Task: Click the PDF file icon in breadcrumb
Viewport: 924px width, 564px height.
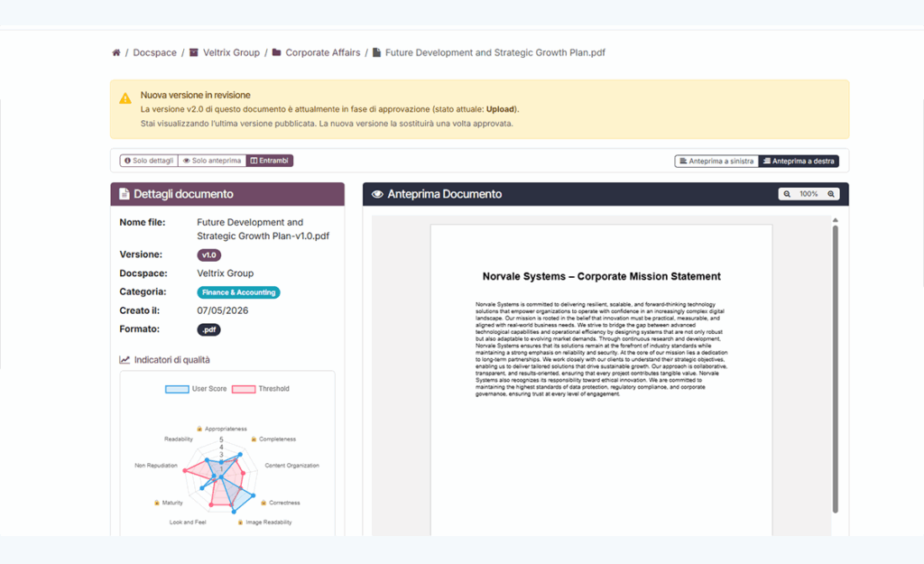Action: click(x=376, y=52)
